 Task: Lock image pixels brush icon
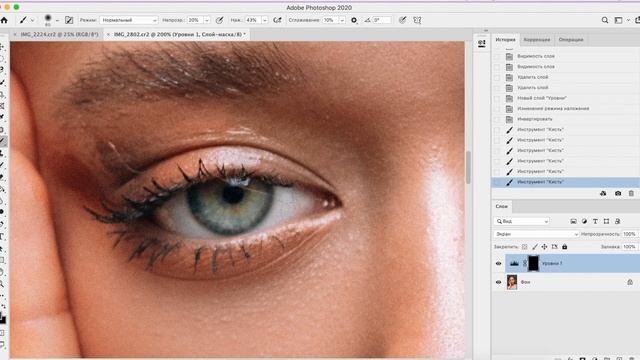(x=535, y=247)
